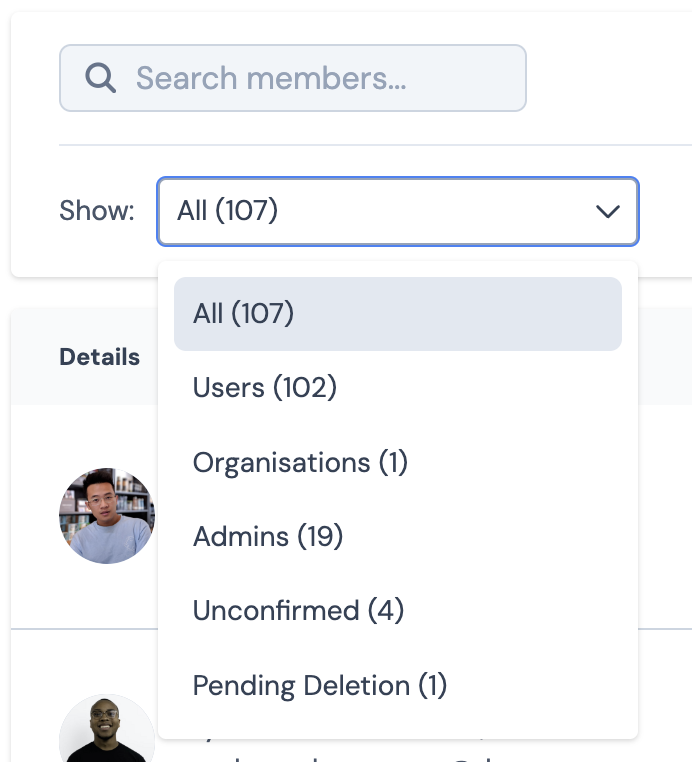Pick the Organisations (1) filter option
The image size is (692, 762).
tap(300, 463)
